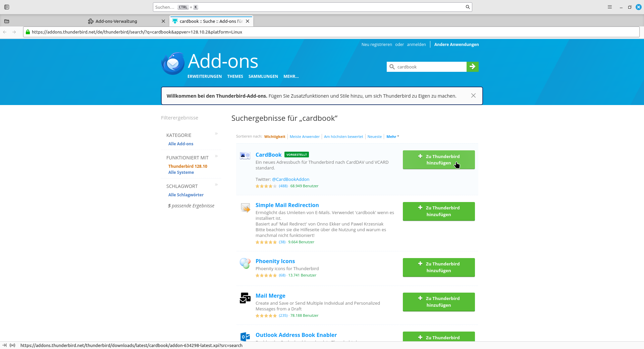Go back with the back arrow

click(5, 32)
